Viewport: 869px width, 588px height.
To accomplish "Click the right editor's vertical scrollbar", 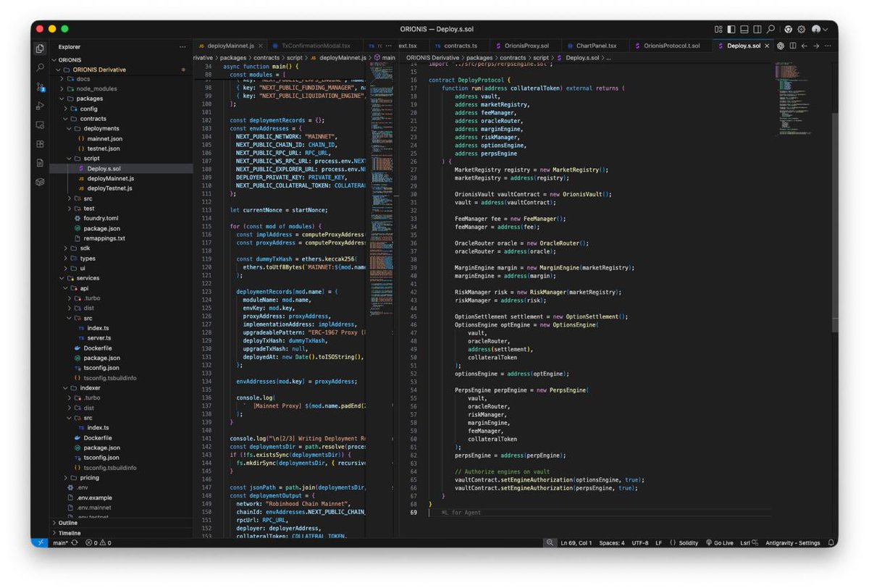I will pyautogui.click(x=834, y=217).
